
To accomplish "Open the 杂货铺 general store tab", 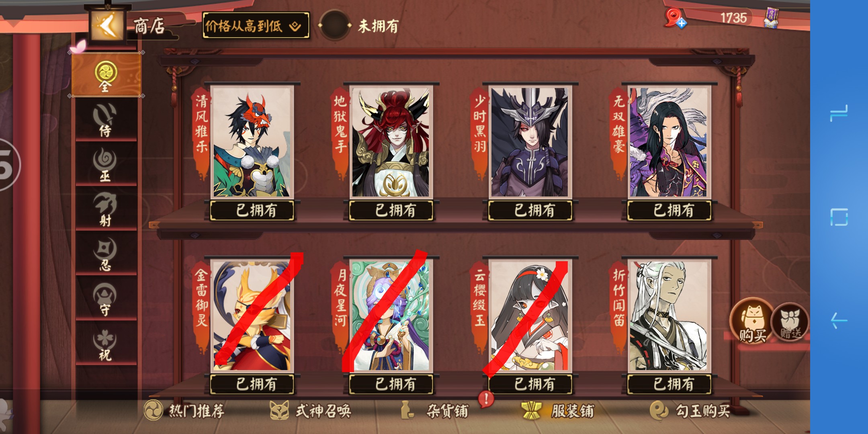I will pos(435,411).
